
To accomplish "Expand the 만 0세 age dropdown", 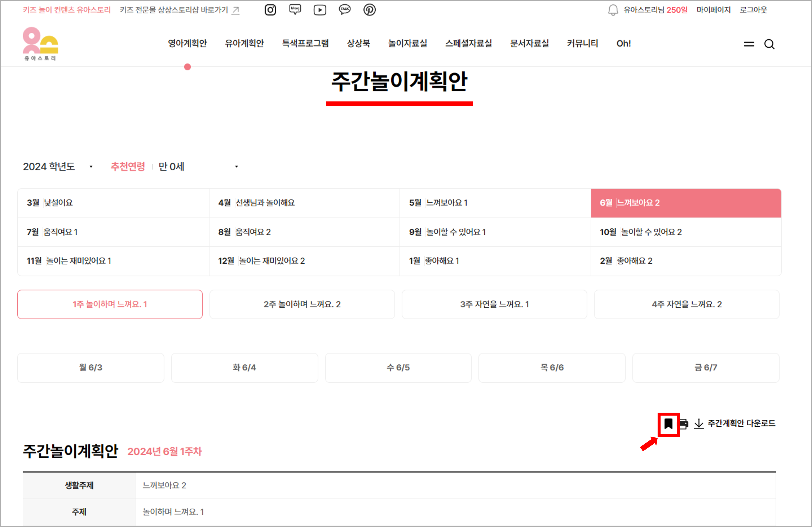I will [199, 167].
